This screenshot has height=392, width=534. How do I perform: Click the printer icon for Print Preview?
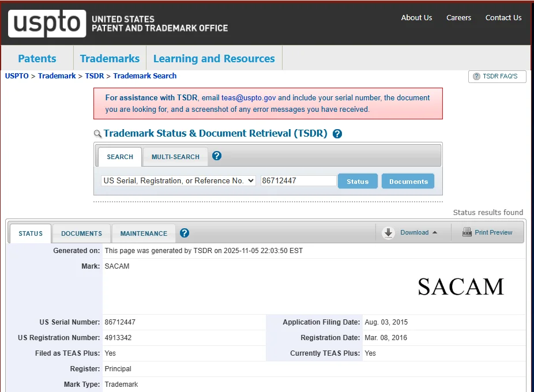pyautogui.click(x=466, y=232)
